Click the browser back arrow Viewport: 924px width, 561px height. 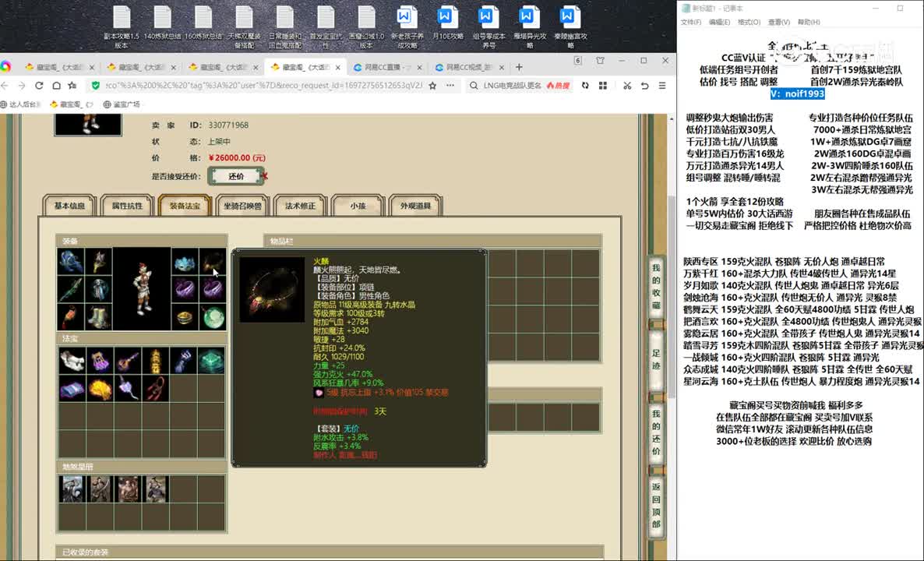pos(5,86)
